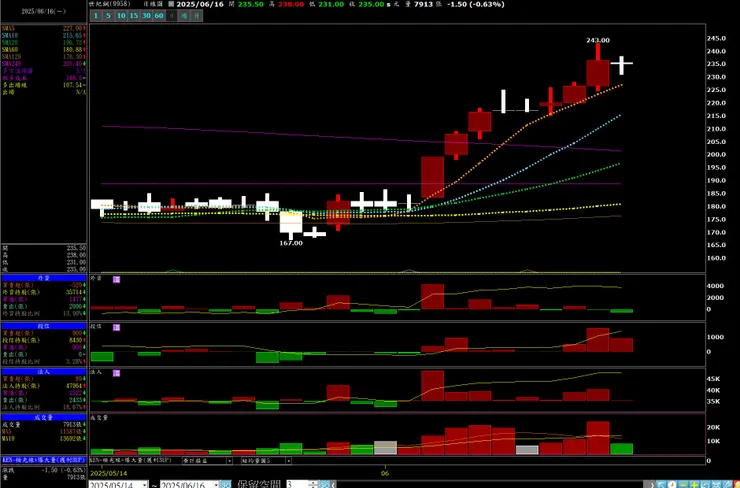Image resolution: width=740 pixels, height=488 pixels.
Task: Zoom in chart with yellow plus icon
Action: click(694, 484)
